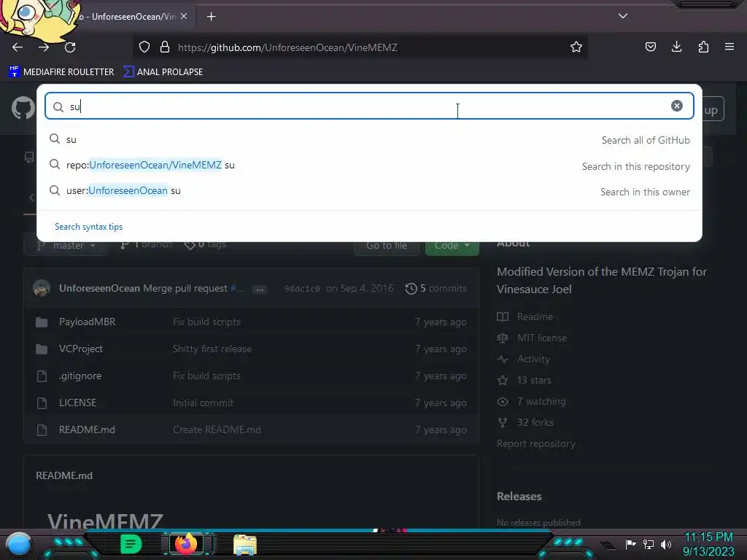Select the 'su' Search all of GitHub suggestion
The image size is (747, 560).
pos(369,139)
